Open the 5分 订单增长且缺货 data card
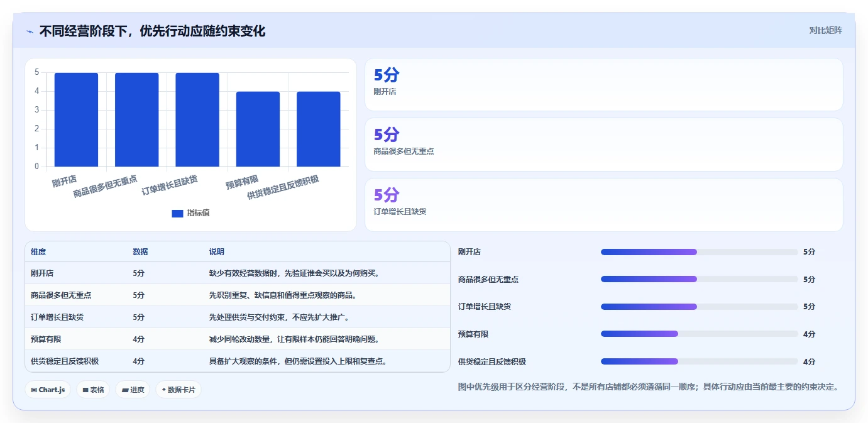Viewport: 868px width, 423px height. 604,205
